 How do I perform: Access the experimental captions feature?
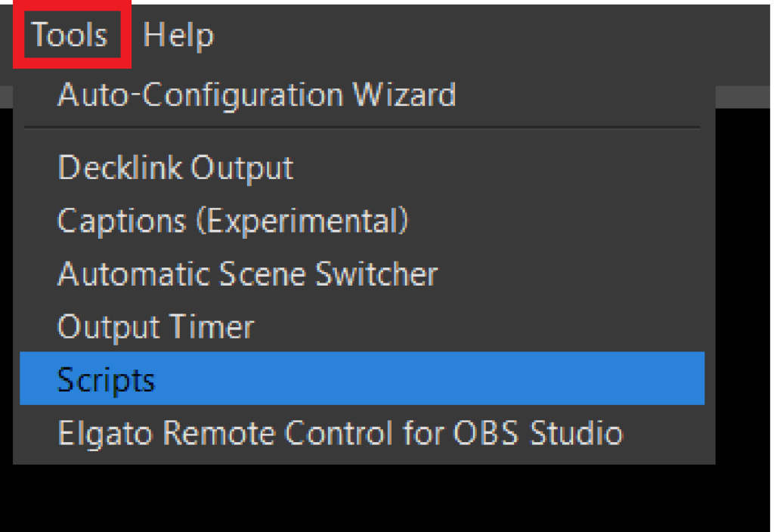[x=233, y=221]
